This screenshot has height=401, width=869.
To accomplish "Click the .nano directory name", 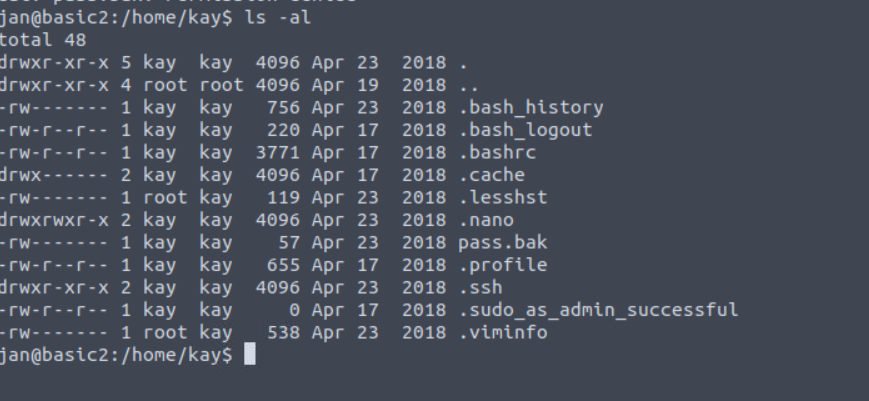I will (486, 220).
